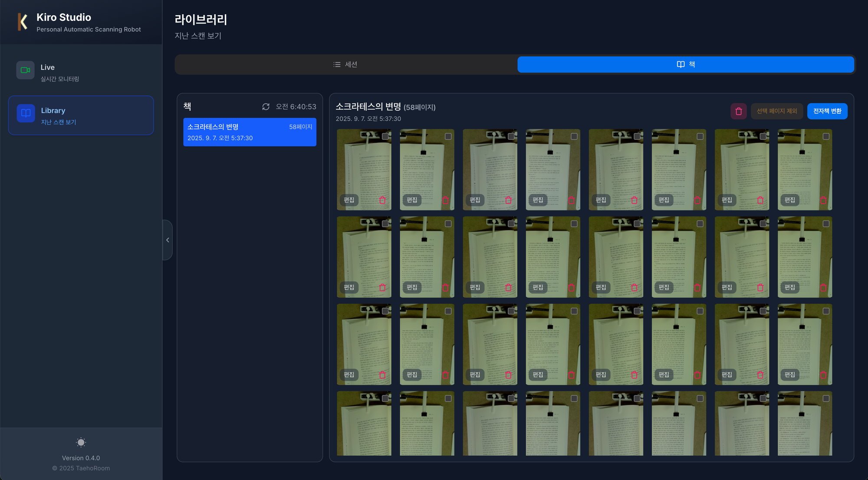Switch to the 세션 tab
Viewport: 868px width, 480px height.
point(345,64)
